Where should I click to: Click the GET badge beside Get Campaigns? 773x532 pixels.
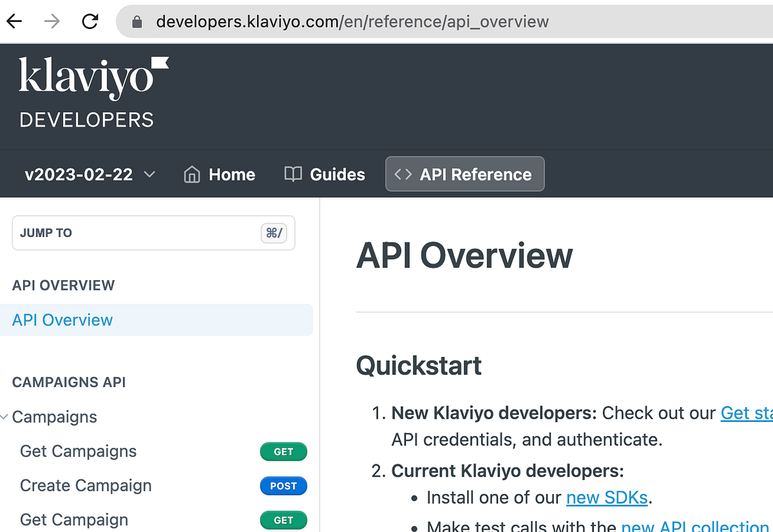coord(283,451)
